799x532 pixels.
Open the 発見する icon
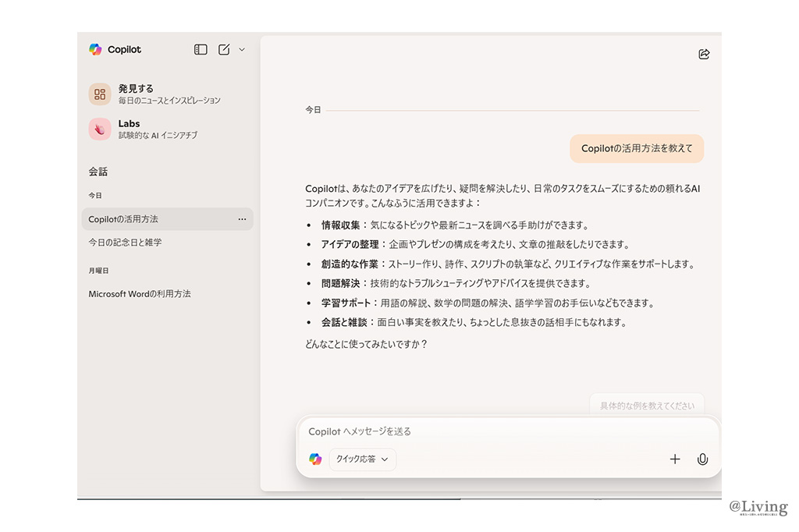[x=100, y=94]
